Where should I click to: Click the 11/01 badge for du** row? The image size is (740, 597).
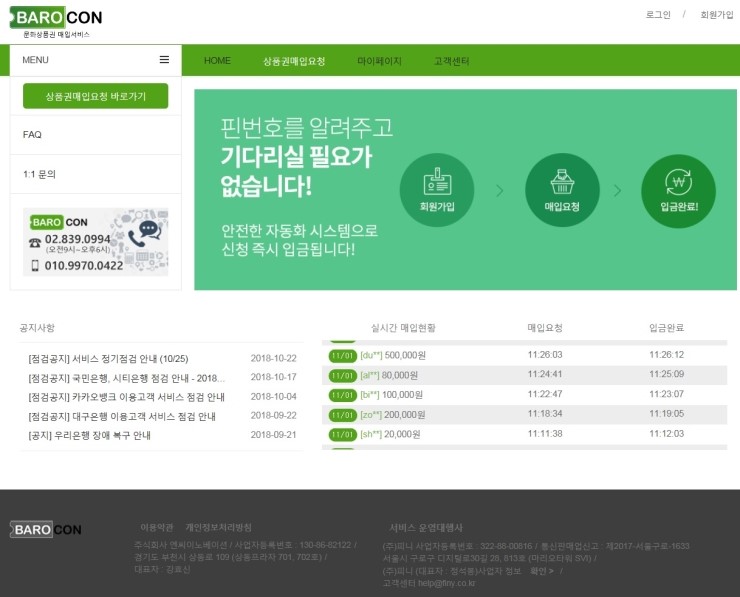[x=343, y=355]
